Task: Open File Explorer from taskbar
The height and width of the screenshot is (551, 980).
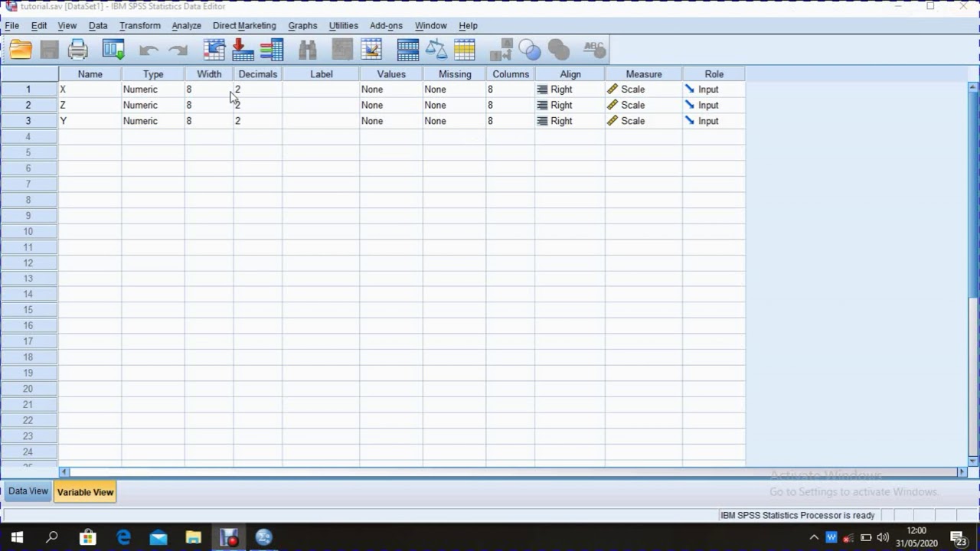Action: (193, 537)
